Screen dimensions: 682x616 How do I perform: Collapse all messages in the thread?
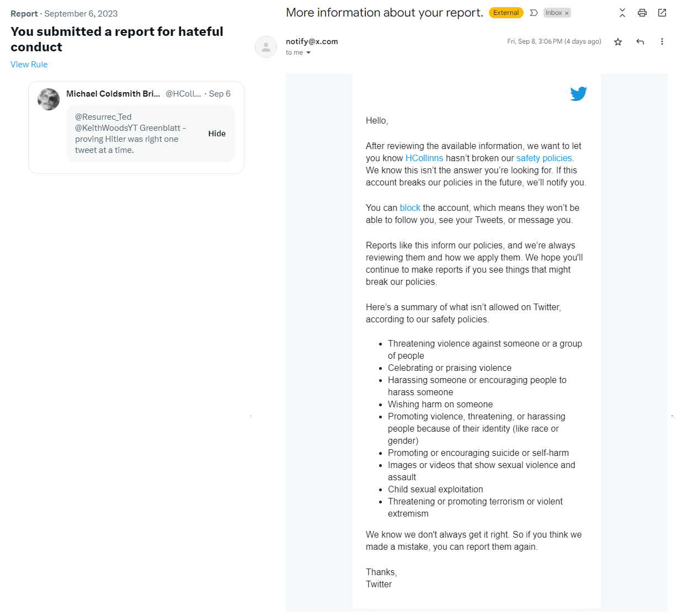[622, 13]
